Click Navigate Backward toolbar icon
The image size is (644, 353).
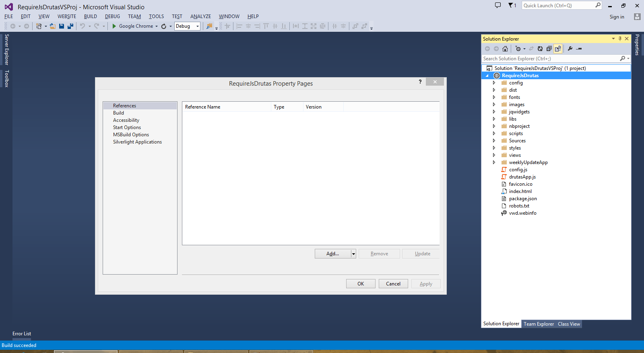[13, 26]
